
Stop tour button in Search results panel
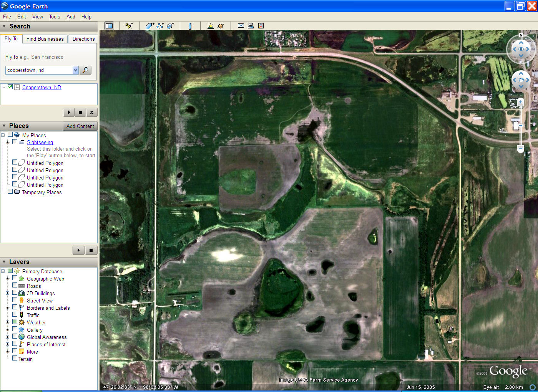pos(80,112)
